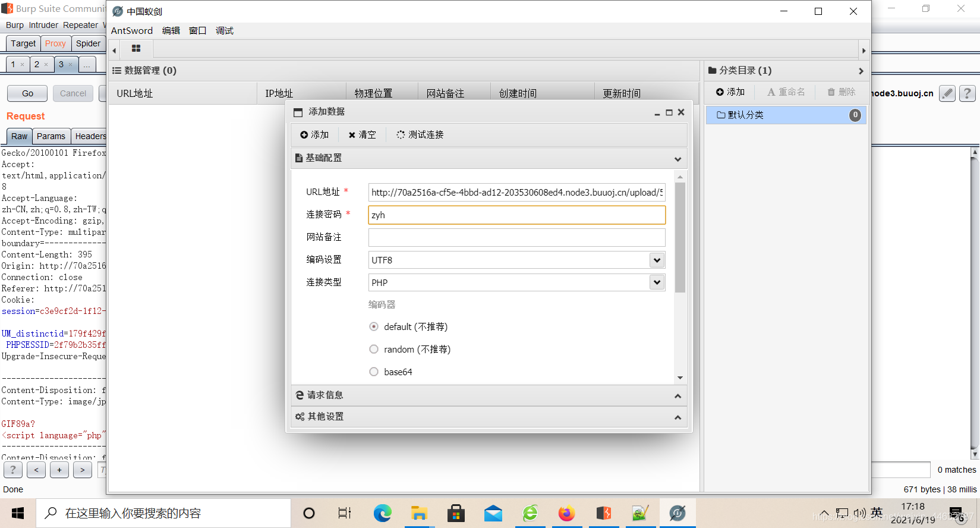Click the URL地址 input field
This screenshot has height=528, width=980.
pos(516,192)
